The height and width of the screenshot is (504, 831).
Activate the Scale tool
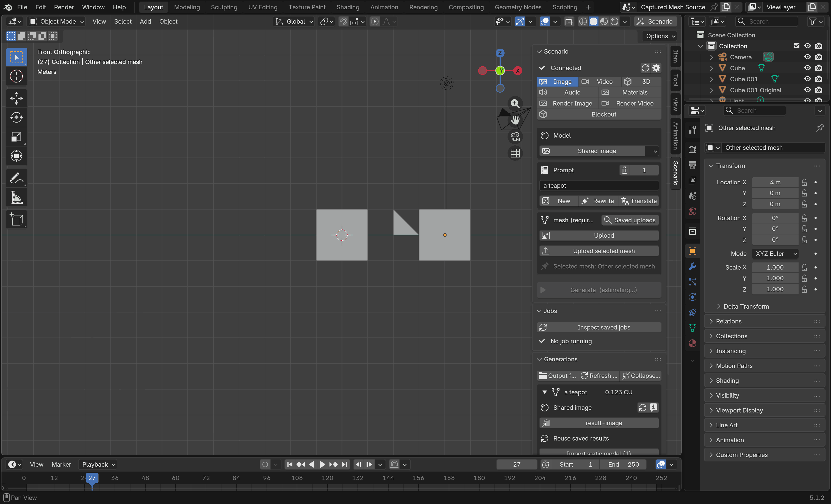tap(16, 137)
